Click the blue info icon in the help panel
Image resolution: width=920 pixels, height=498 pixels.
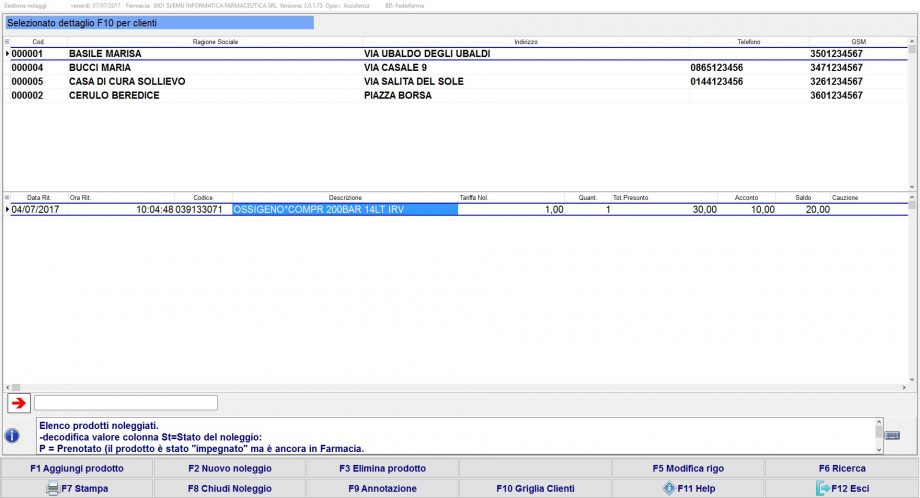(x=12, y=436)
